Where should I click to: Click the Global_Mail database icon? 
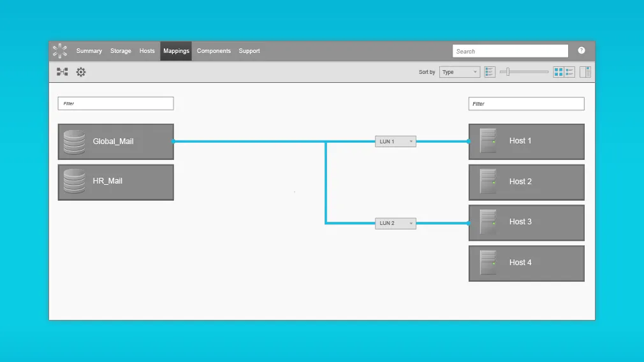75,142
